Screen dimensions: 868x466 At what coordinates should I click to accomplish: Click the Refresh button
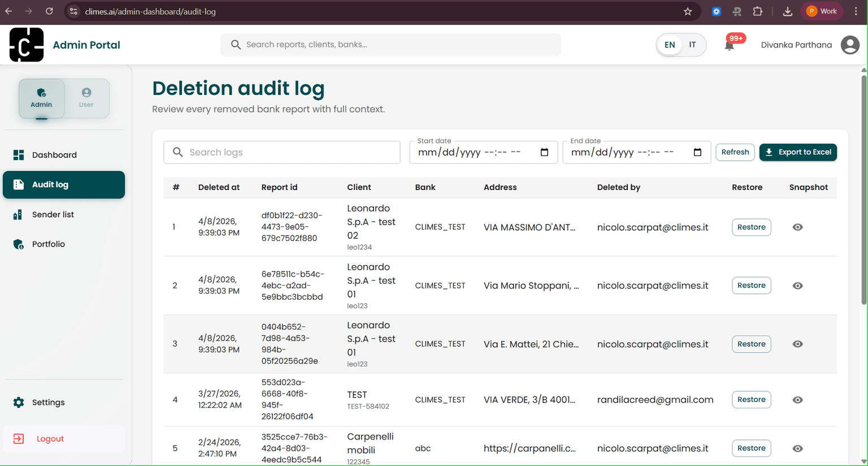click(735, 152)
